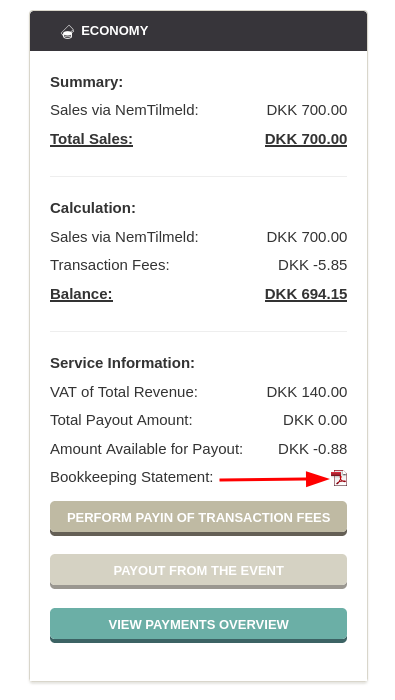Open View Payments Overview
Image resolution: width=395 pixels, height=700 pixels.
[198, 625]
